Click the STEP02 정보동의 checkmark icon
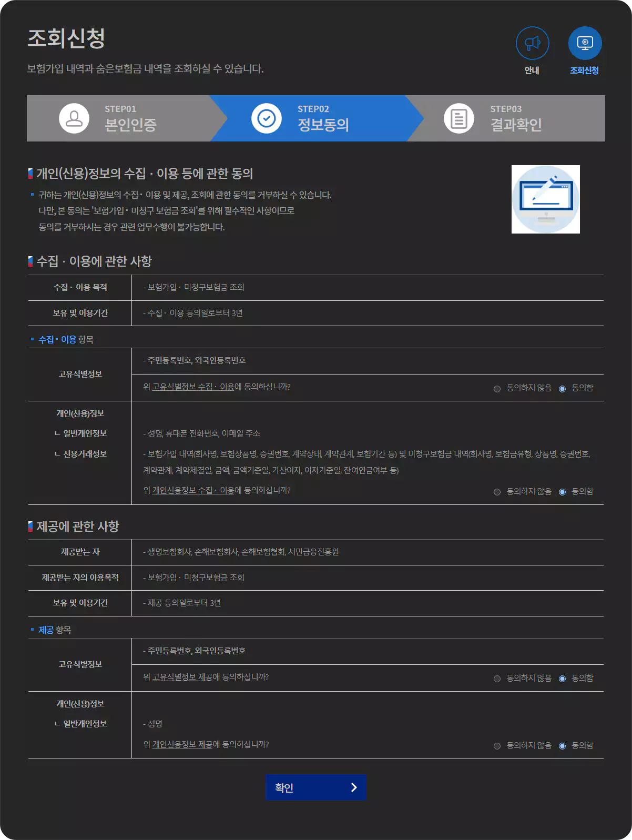 coord(267,118)
